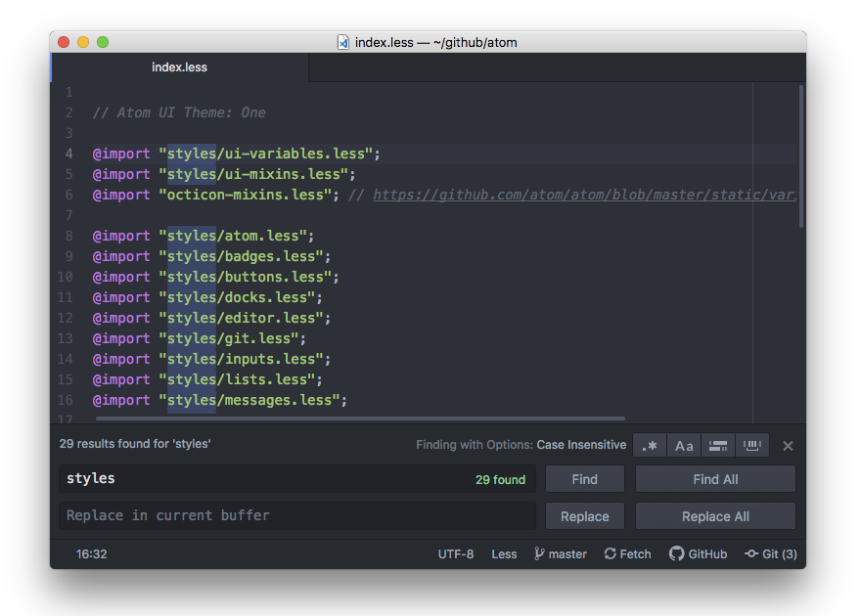Click the horizontal scrollbar in the editor
Screen dimensions: 861x616
pos(391,418)
